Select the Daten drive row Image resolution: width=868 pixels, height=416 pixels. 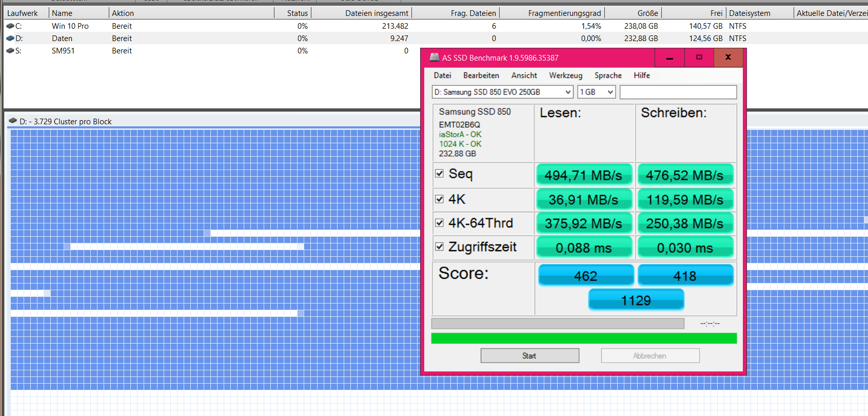point(436,38)
